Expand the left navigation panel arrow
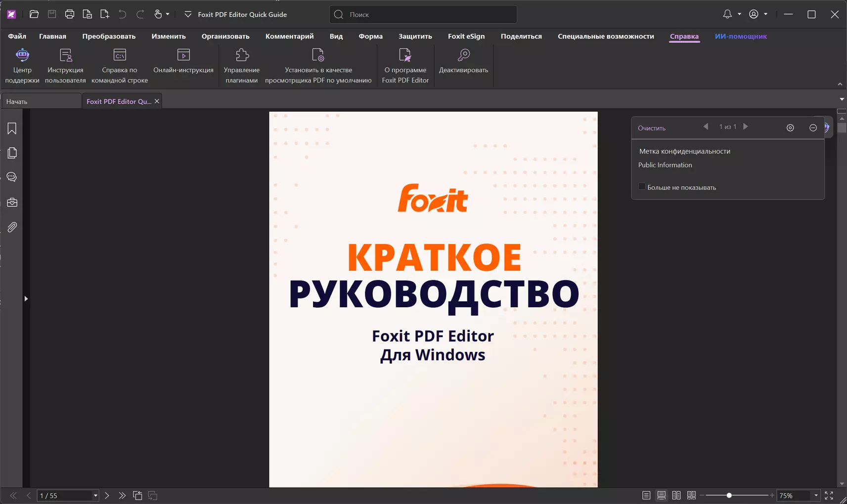Screen dimensions: 847x504 [26, 298]
